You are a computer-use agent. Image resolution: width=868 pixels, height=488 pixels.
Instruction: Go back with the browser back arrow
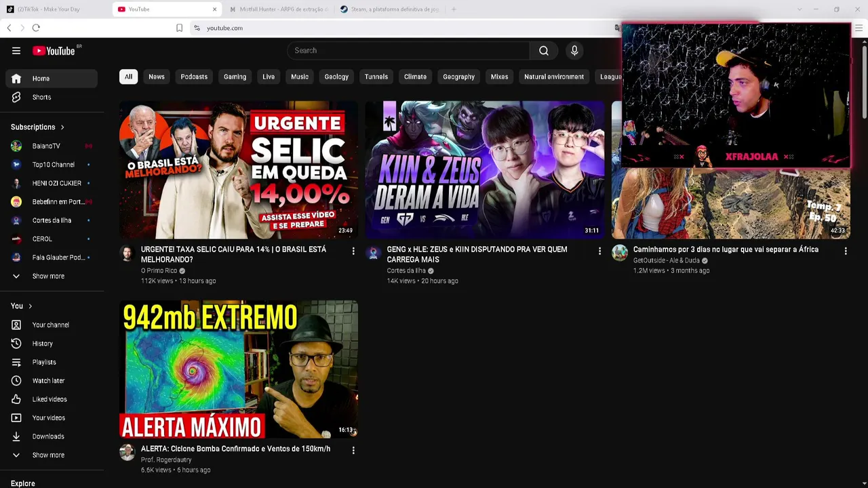tap(9, 28)
